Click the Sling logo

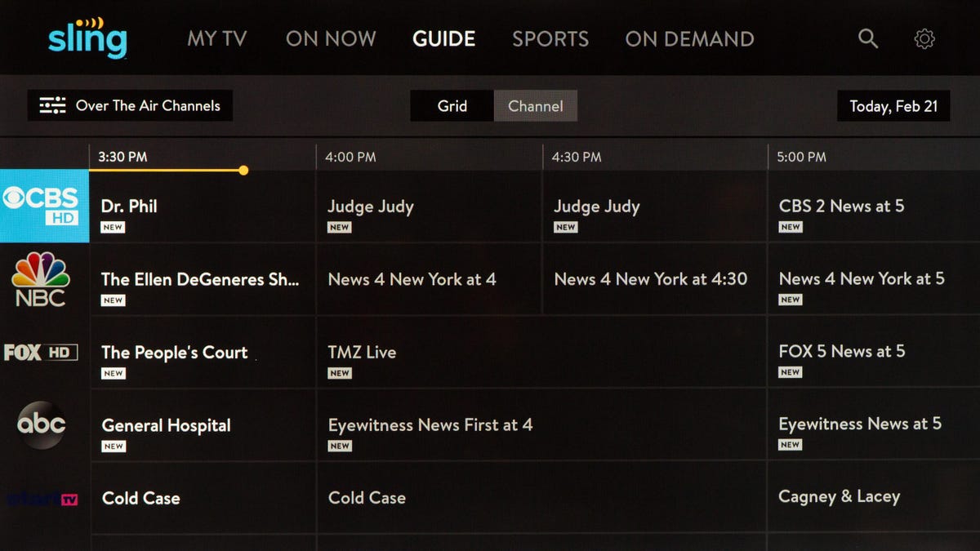click(87, 38)
